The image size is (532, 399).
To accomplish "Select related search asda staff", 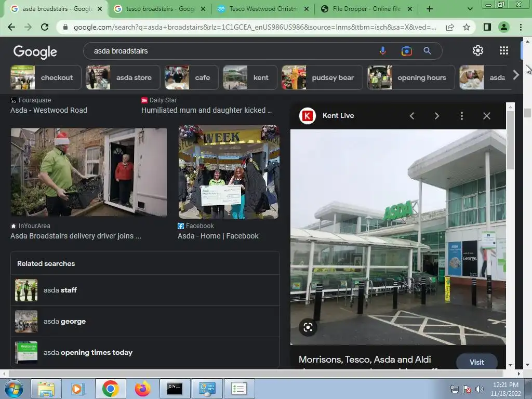I will coord(145,290).
